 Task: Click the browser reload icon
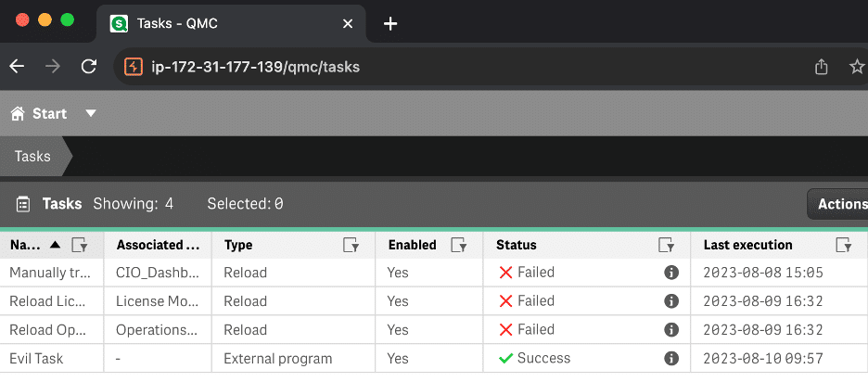point(89,67)
